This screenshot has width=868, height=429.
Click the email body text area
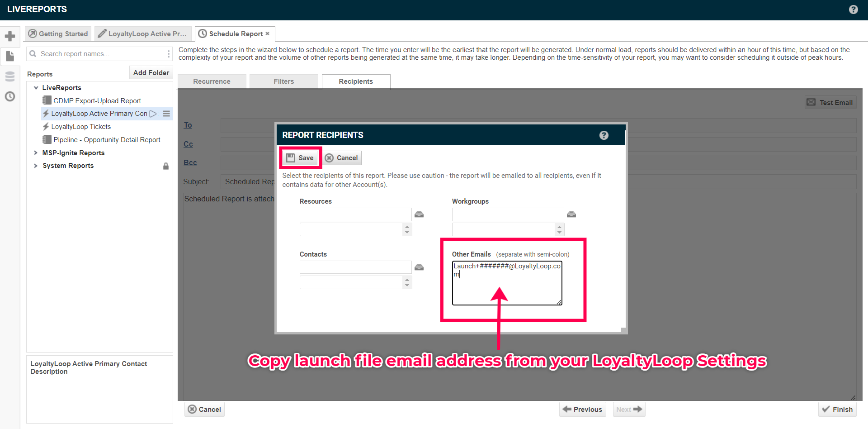(x=520, y=297)
